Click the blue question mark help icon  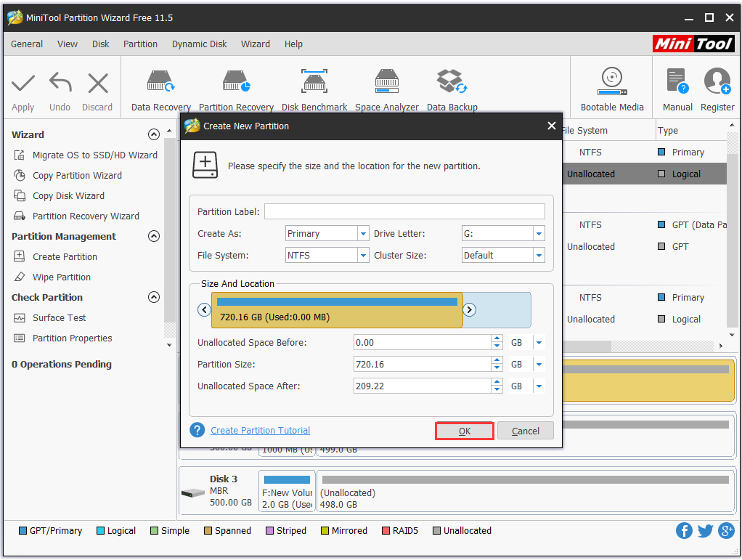[197, 430]
